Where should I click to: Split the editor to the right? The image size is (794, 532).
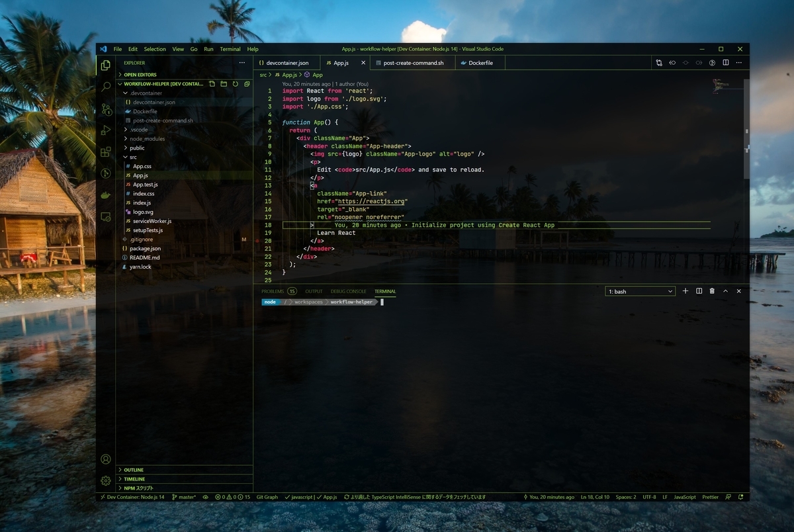(x=726, y=63)
